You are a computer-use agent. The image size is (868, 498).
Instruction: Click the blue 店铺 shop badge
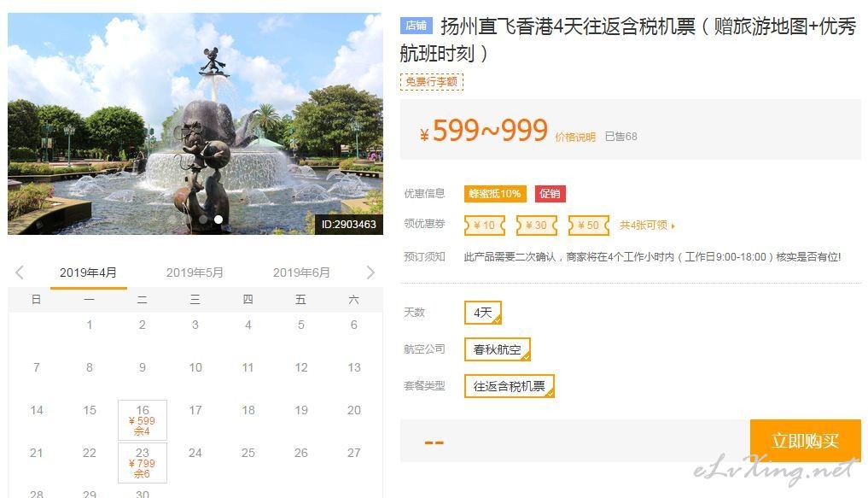[x=416, y=26]
